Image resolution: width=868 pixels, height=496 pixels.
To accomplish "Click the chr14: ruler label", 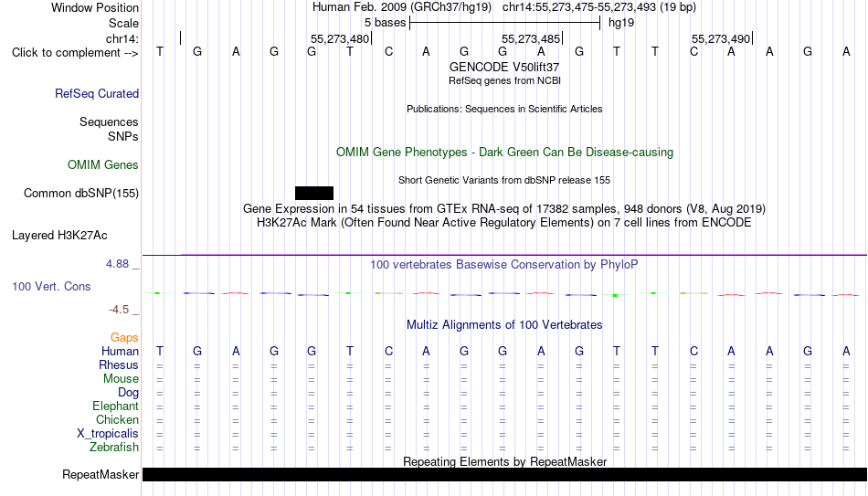I will [122, 38].
